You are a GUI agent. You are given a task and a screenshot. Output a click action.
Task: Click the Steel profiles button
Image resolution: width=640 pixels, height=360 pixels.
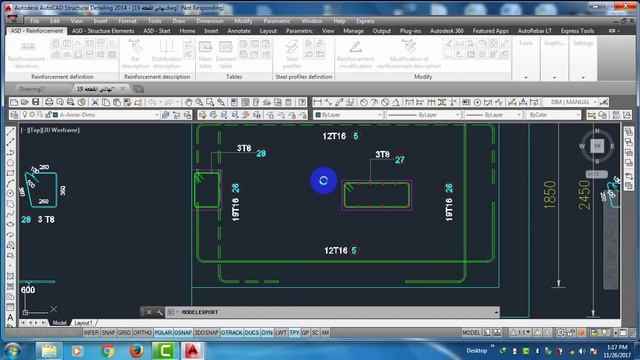[x=292, y=54]
